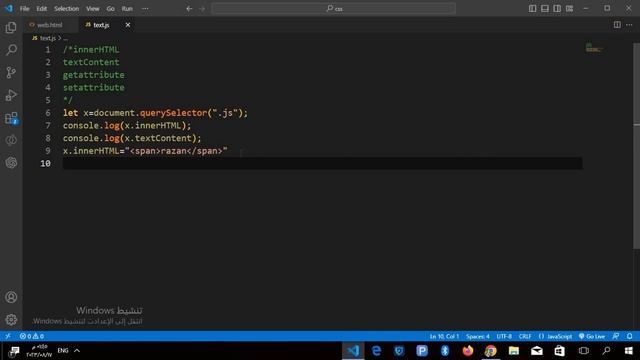Open Microsoft Store from the taskbar
The width and height of the screenshot is (640, 360).
click(x=560, y=351)
